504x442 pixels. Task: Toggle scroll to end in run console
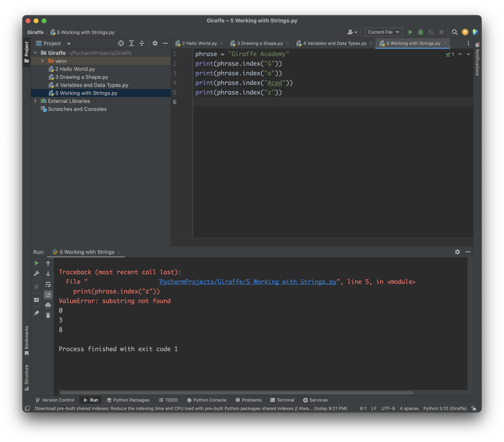[48, 295]
